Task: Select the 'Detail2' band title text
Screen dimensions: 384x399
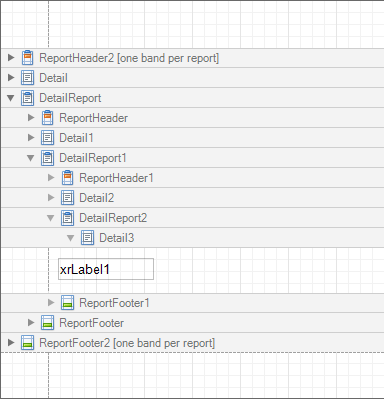Action: click(97, 198)
